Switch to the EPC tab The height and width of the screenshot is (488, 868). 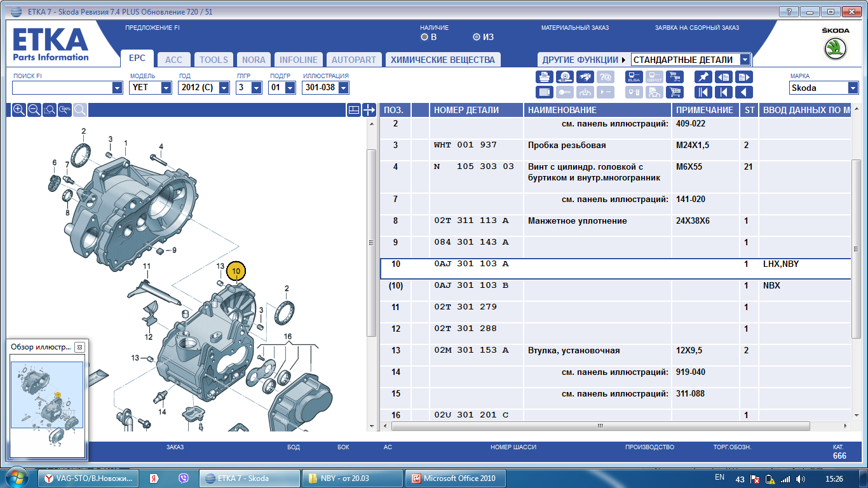[x=137, y=58]
